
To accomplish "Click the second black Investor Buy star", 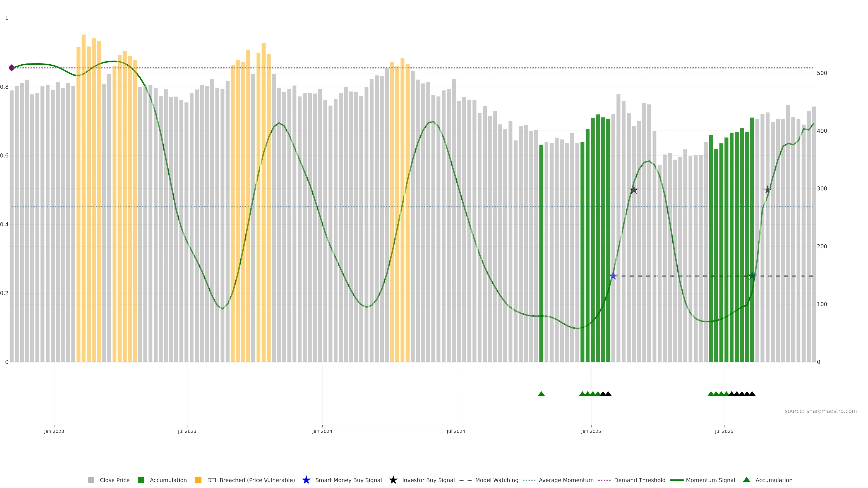I will [768, 190].
